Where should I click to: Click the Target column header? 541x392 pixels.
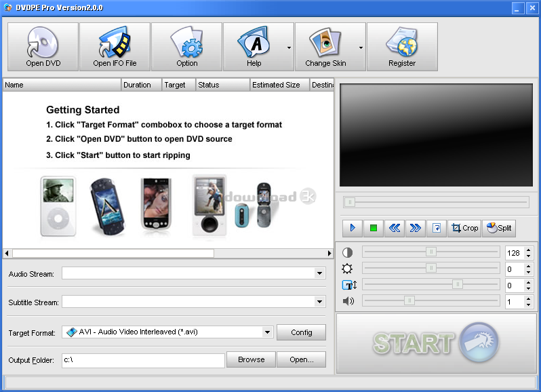179,85
